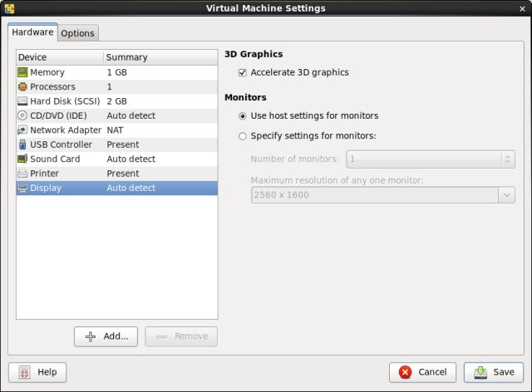Click the Network Adapter icon
Screen dimensions: 532x392
pos(22,130)
